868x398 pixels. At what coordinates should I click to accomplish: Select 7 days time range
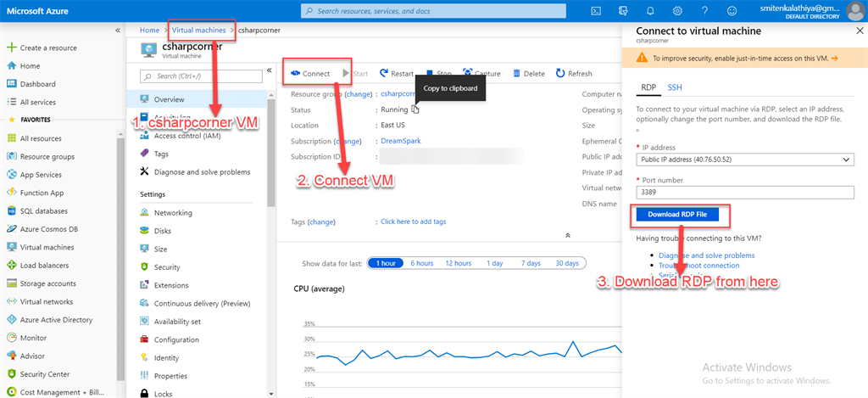[x=531, y=263]
